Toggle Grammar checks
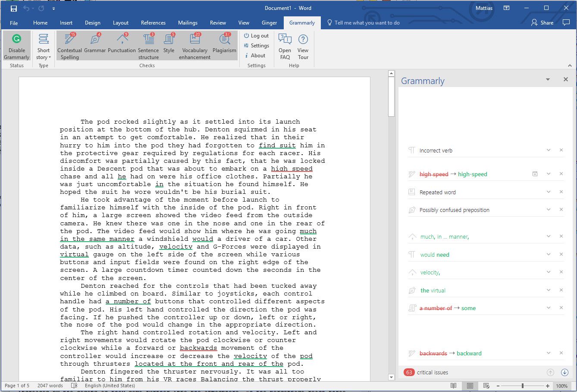This screenshot has height=392, width=577. (95, 43)
